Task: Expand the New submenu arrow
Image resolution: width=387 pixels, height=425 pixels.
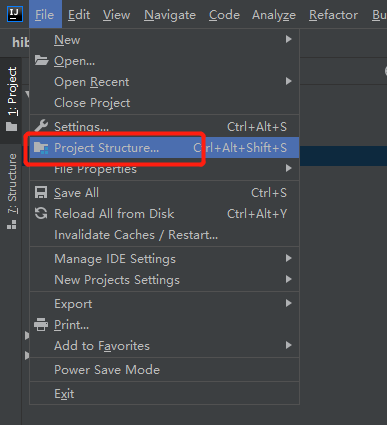Action: click(289, 39)
